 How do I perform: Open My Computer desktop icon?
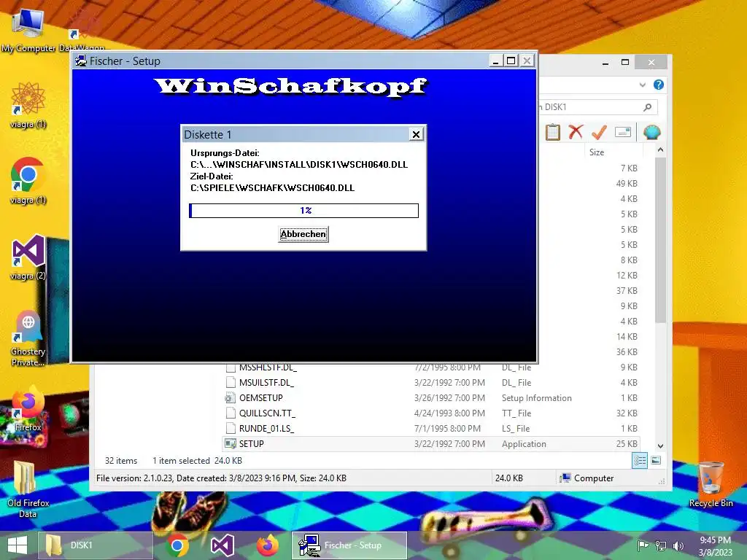click(28, 29)
